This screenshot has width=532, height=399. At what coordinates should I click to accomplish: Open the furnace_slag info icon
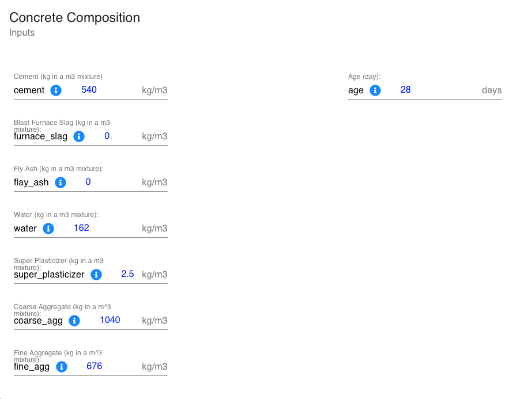tap(79, 136)
